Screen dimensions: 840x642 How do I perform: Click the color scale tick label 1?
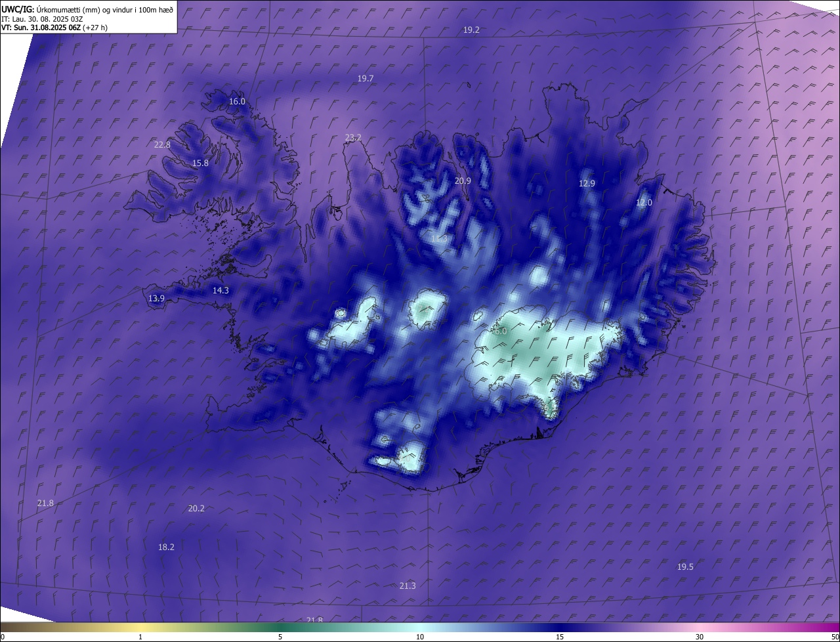140,637
